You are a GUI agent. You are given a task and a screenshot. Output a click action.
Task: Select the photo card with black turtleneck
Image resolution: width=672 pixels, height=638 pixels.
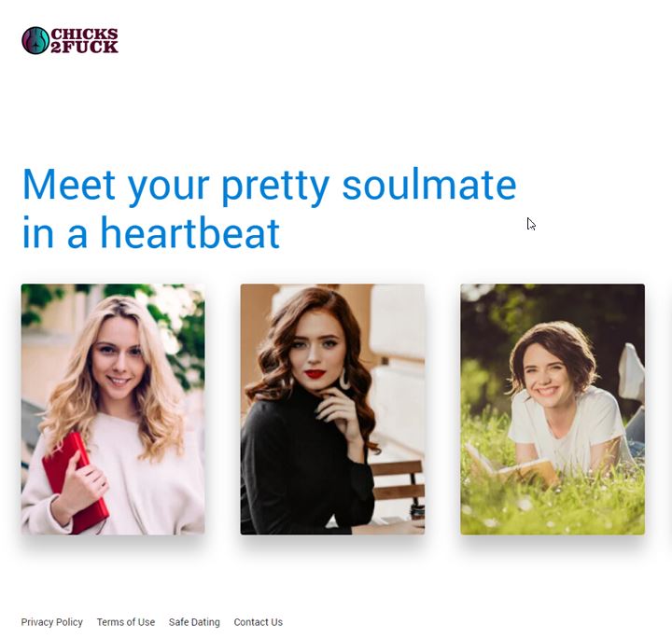(x=332, y=409)
